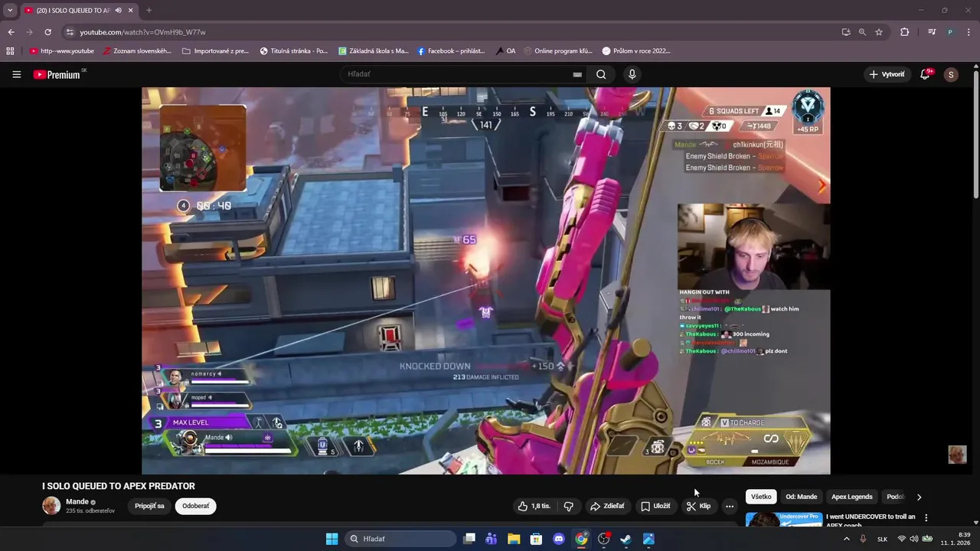Open Průlom v roce 2022 bookmark
980x551 pixels.
636,51
